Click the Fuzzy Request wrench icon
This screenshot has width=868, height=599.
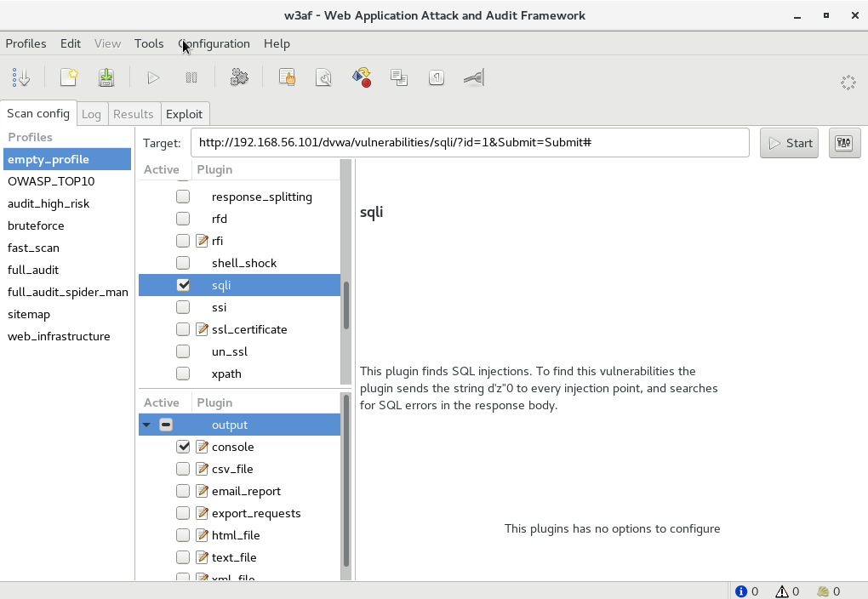pyautogui.click(x=324, y=78)
